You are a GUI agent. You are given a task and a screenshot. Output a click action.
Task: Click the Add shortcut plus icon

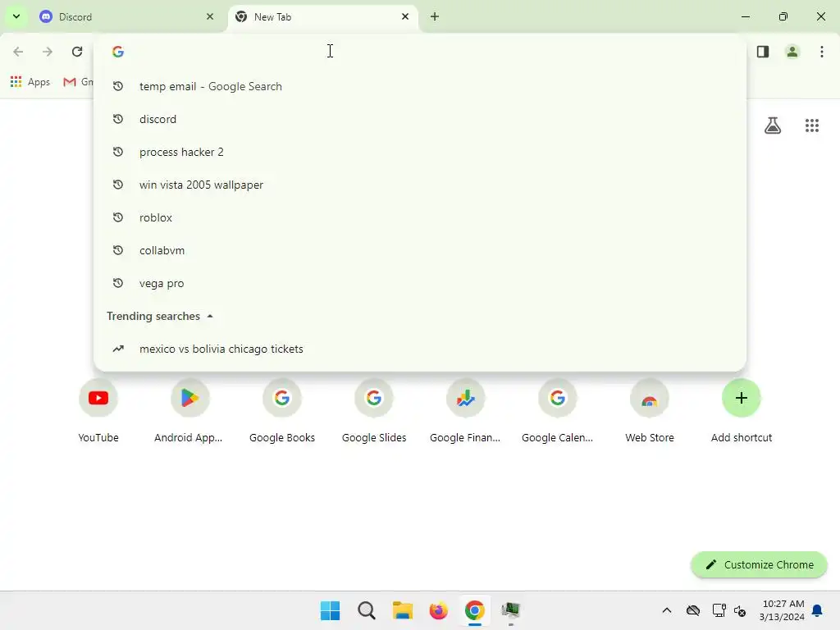742,398
